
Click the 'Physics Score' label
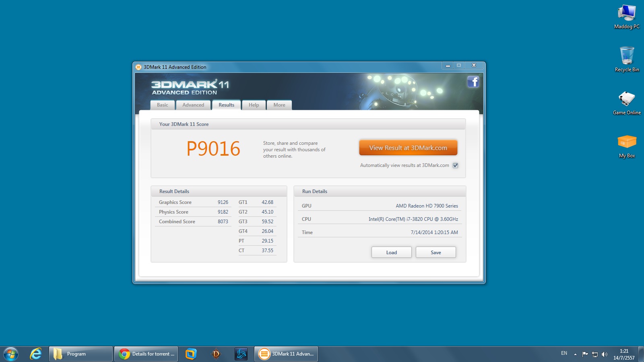point(173,212)
